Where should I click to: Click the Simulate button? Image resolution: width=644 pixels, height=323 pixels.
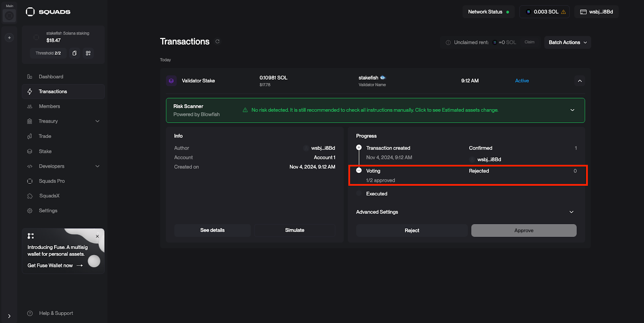pos(295,230)
